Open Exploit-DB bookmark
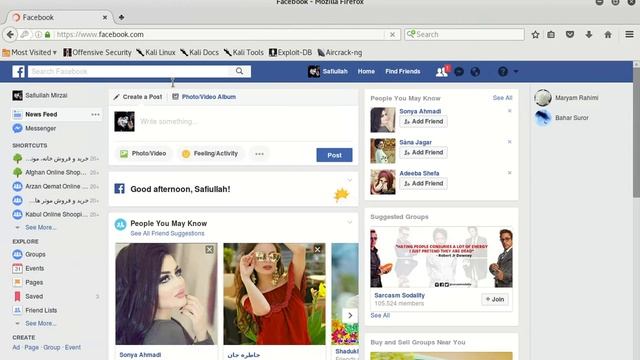 click(290, 52)
